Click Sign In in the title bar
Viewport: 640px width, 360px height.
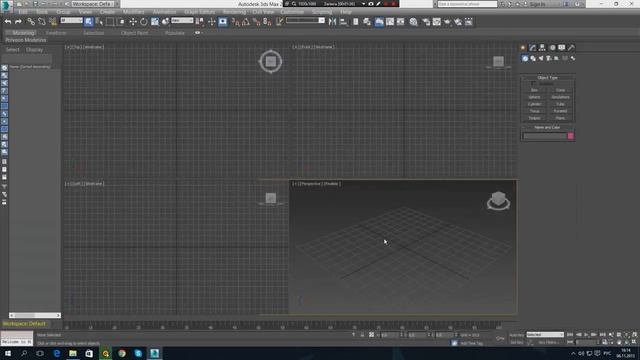click(x=538, y=4)
